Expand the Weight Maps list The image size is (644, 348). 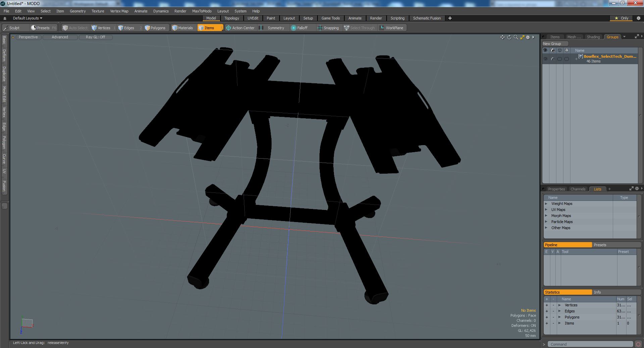[x=546, y=204]
